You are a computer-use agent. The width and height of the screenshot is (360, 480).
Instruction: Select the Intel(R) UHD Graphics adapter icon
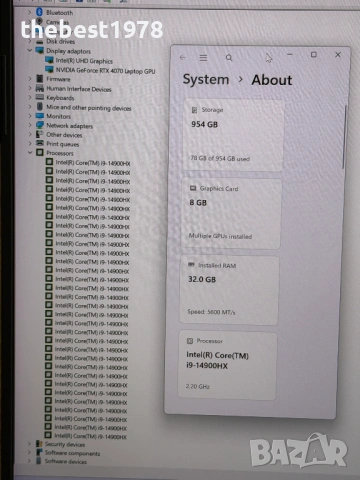(x=49, y=60)
